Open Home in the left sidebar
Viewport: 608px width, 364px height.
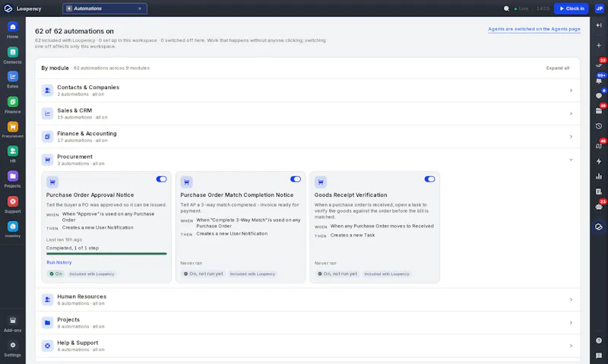pos(12,30)
